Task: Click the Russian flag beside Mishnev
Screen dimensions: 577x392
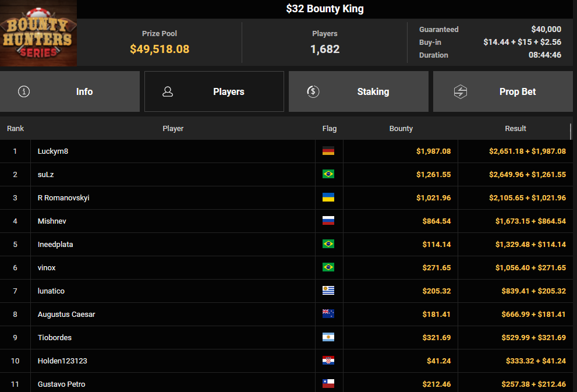Action: click(328, 221)
